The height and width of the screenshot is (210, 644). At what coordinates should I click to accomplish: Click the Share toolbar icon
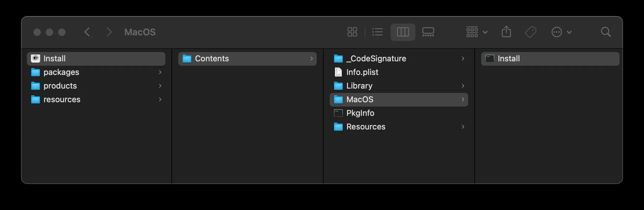(x=506, y=32)
